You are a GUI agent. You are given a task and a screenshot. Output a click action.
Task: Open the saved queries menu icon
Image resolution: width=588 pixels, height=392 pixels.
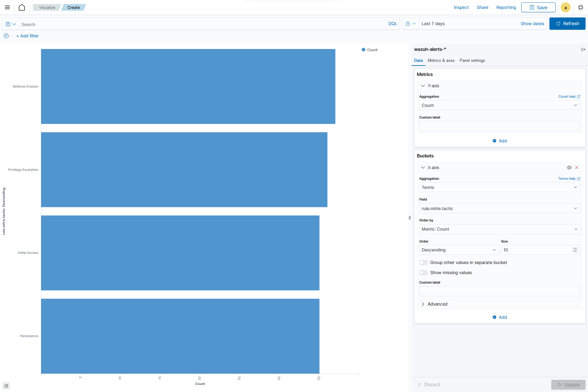(11, 24)
